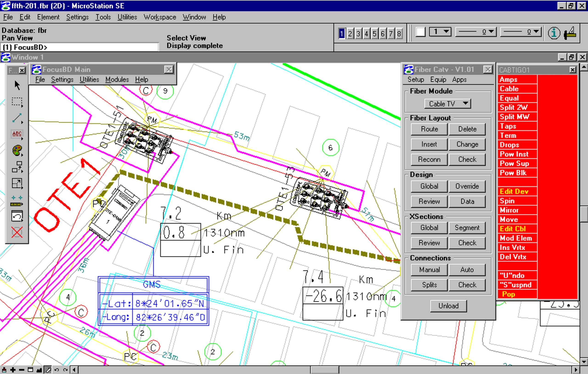Click the Route button in Fiber Layout

(x=429, y=129)
